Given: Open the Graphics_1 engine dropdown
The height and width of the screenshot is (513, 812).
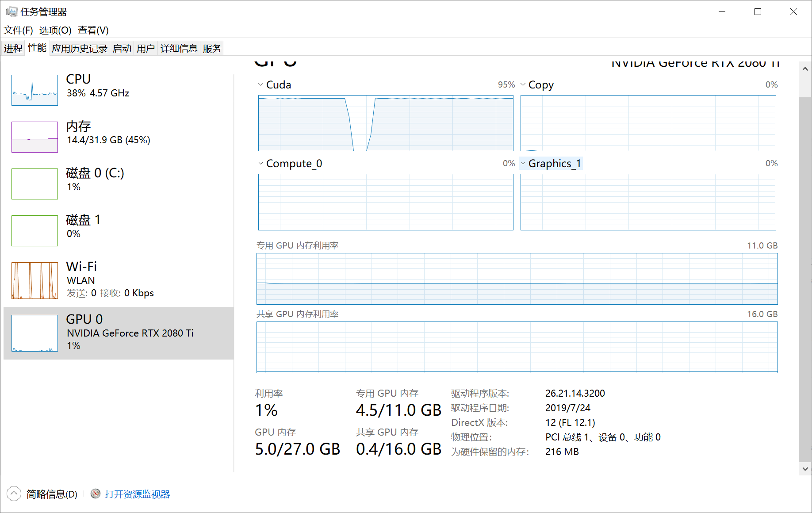Looking at the screenshot, I should click(x=551, y=164).
